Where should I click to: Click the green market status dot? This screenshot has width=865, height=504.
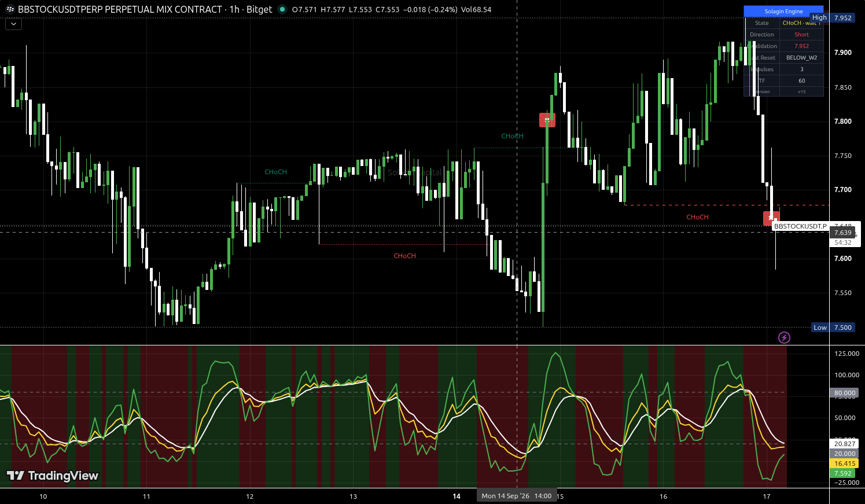[282, 9]
